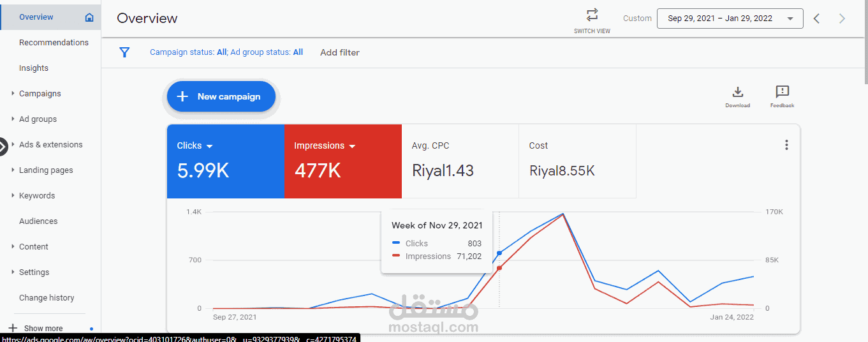868x342 pixels.
Task: Click the blue filter funnel icon
Action: pyautogui.click(x=125, y=52)
